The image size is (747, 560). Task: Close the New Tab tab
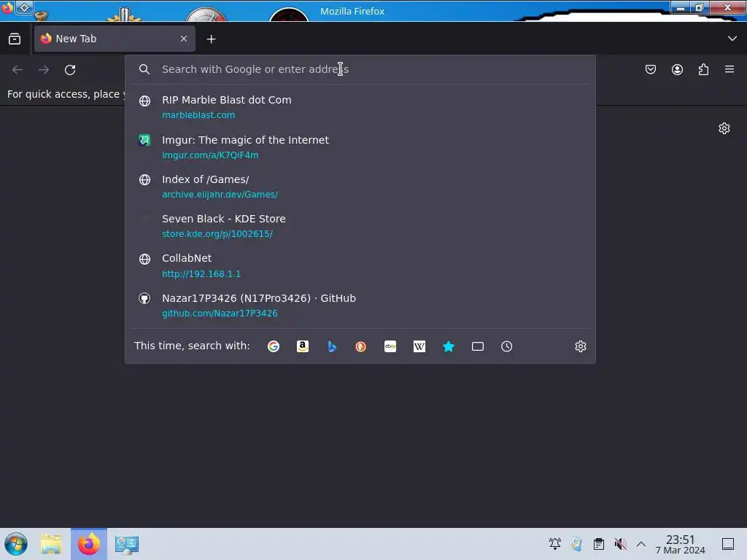184,39
